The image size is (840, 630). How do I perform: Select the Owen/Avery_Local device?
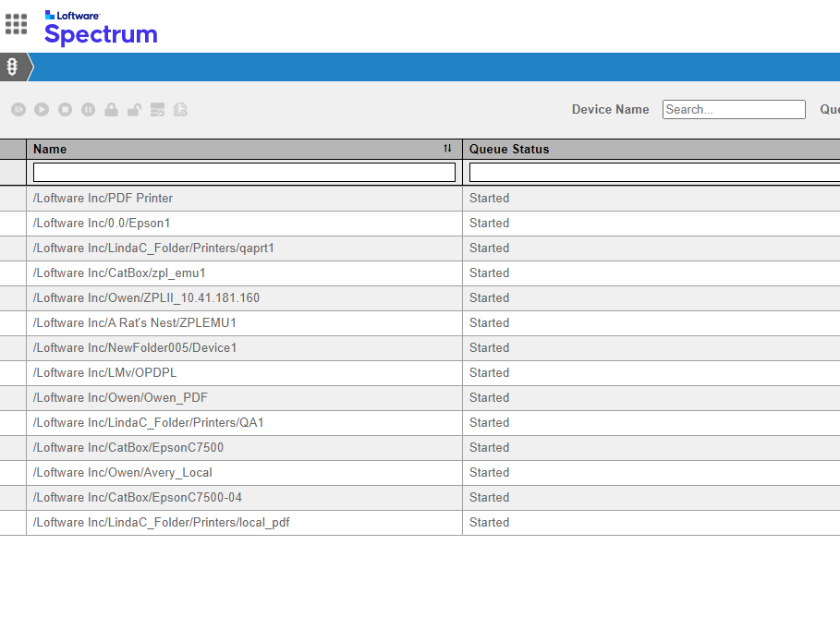(122, 473)
